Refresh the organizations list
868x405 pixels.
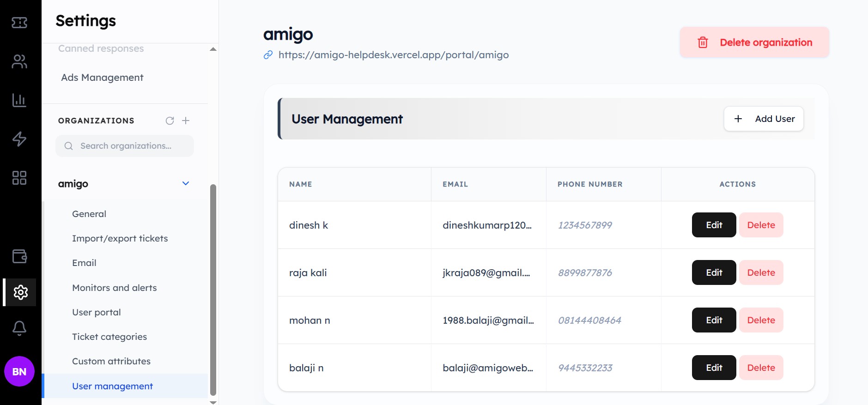point(170,121)
